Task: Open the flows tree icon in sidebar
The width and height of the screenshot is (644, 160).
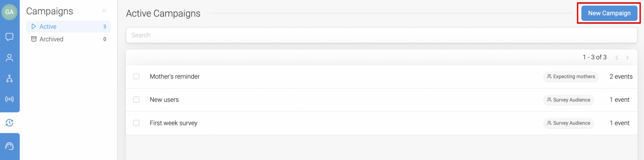Action: pos(9,78)
